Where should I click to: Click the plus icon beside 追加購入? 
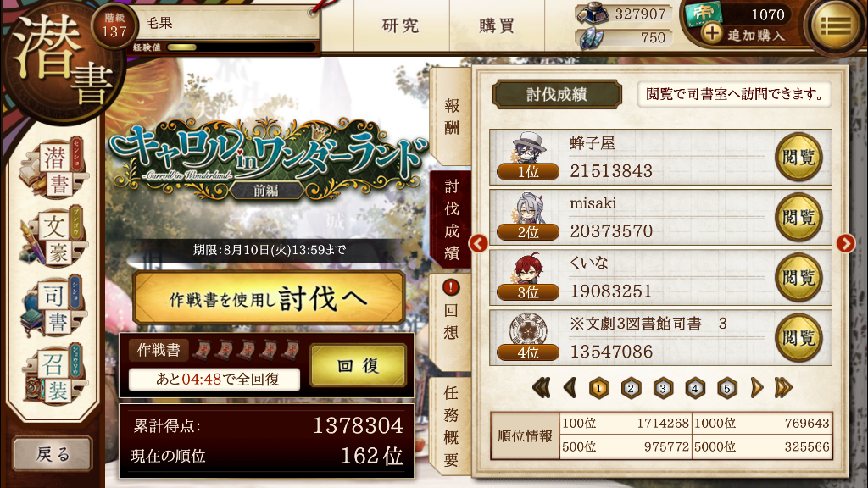pos(712,34)
